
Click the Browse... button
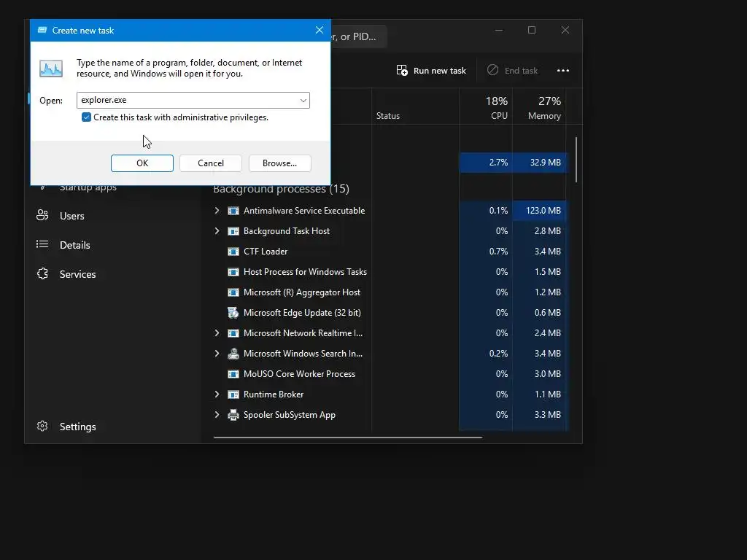(279, 163)
